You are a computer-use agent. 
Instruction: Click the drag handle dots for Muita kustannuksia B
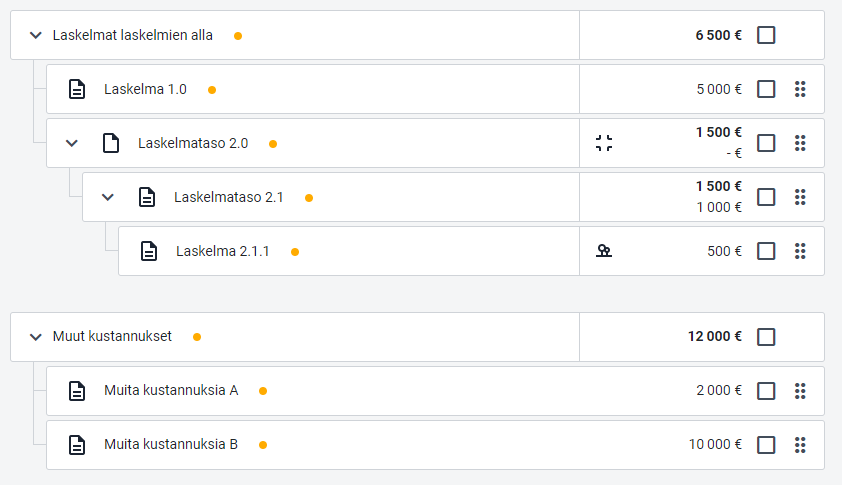coord(800,445)
